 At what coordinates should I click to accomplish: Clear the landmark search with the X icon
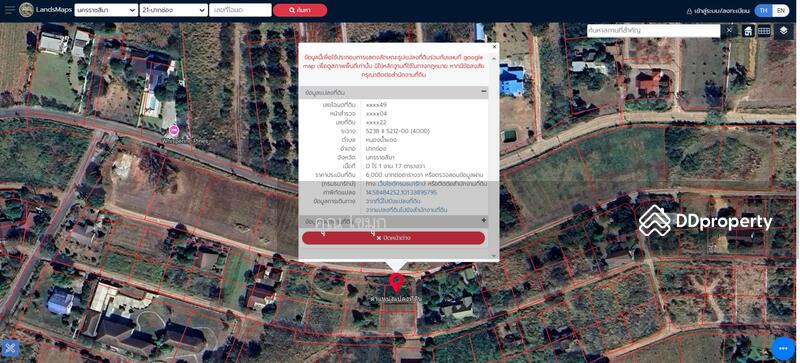[729, 31]
